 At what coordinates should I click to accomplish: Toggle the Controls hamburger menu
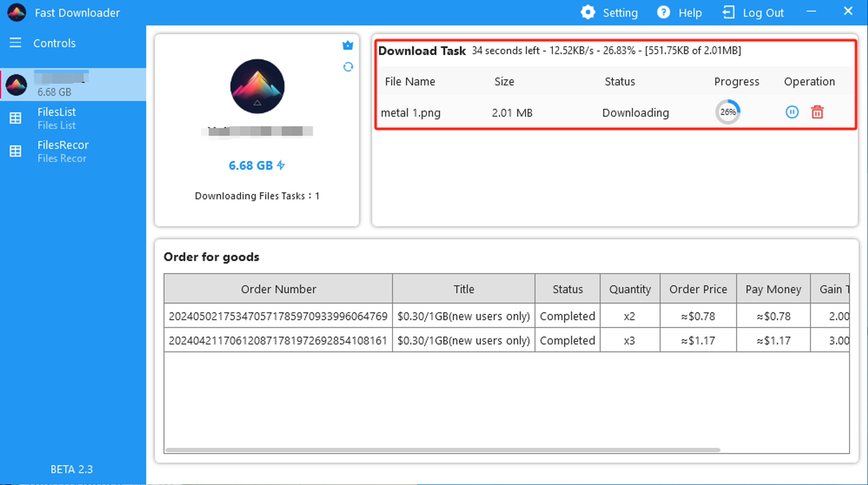(16, 43)
